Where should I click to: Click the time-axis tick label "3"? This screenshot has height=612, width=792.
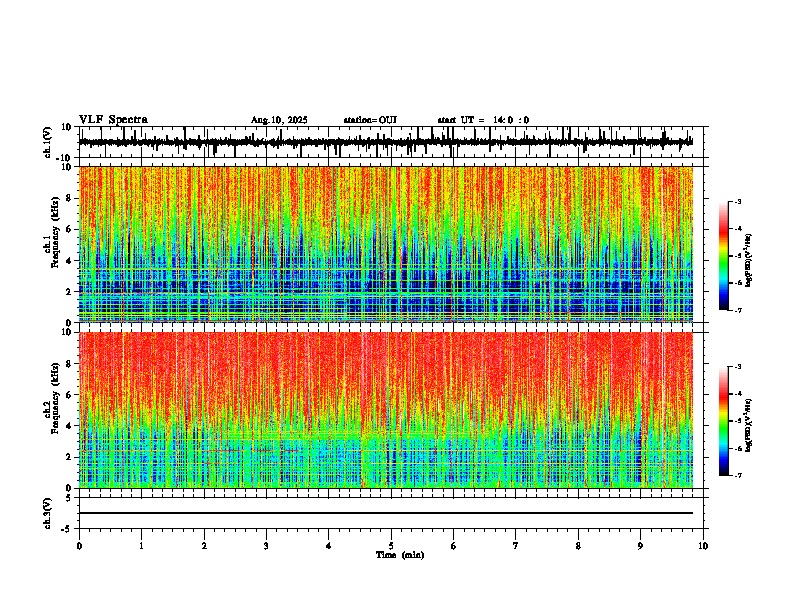(x=266, y=546)
